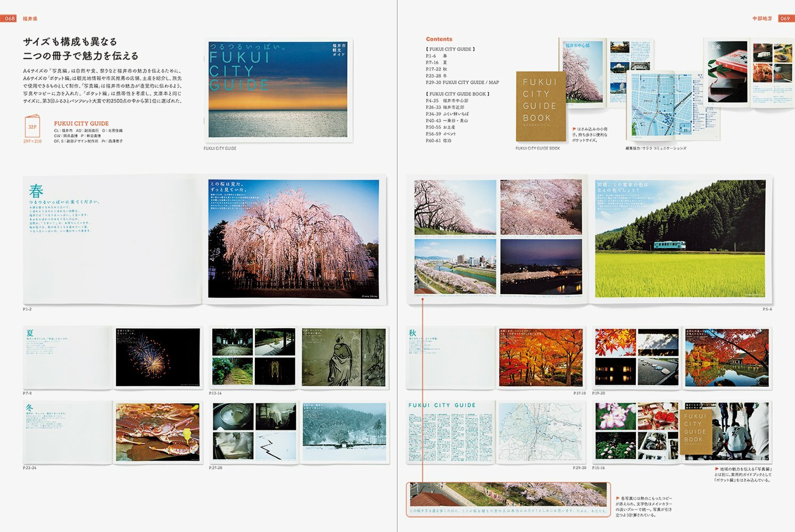
Task: Click the 編集協力:ウララ コミュニケーションズ credit
Action: point(656,148)
